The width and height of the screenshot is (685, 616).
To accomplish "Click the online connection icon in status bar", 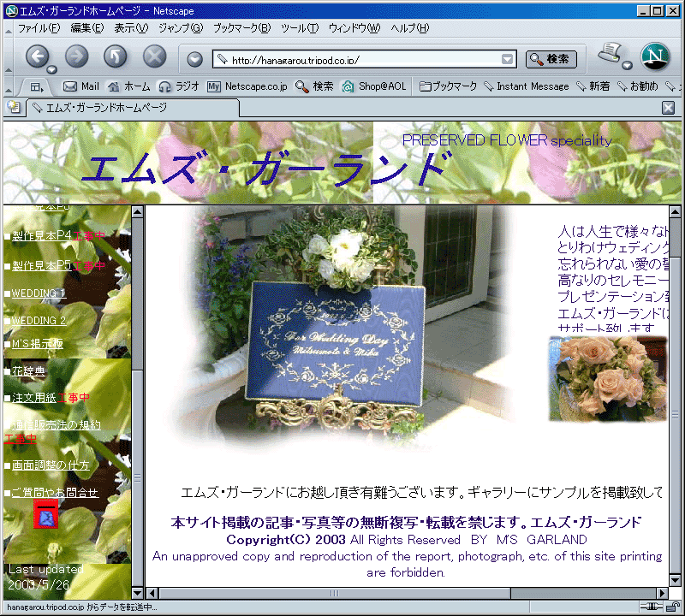I will pyautogui.click(x=652, y=607).
